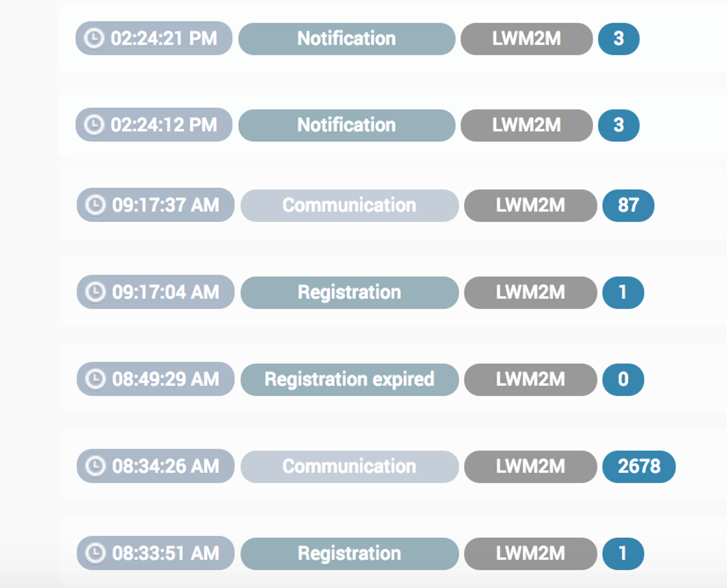The height and width of the screenshot is (588, 727).
Task: Select the Registration expired tag
Action: 350,379
